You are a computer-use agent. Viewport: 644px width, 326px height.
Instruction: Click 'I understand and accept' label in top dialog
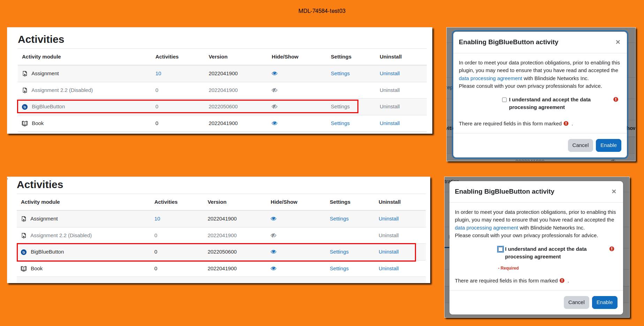pos(550,103)
